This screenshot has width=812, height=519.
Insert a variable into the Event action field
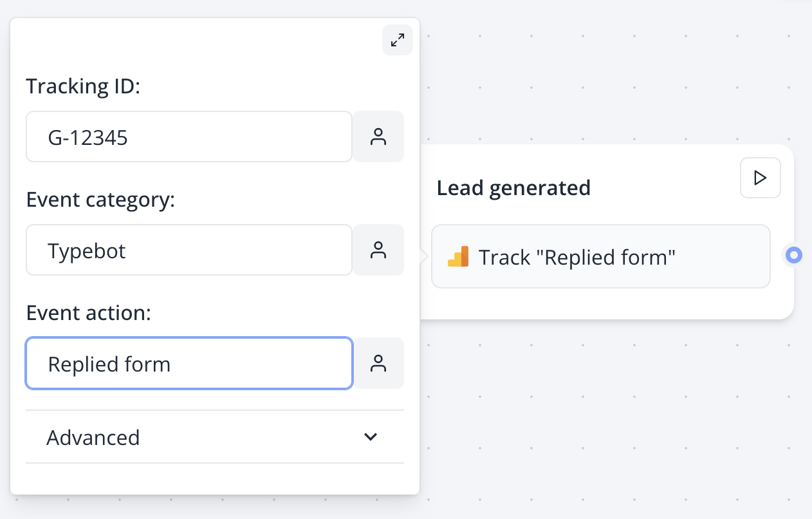pos(378,363)
